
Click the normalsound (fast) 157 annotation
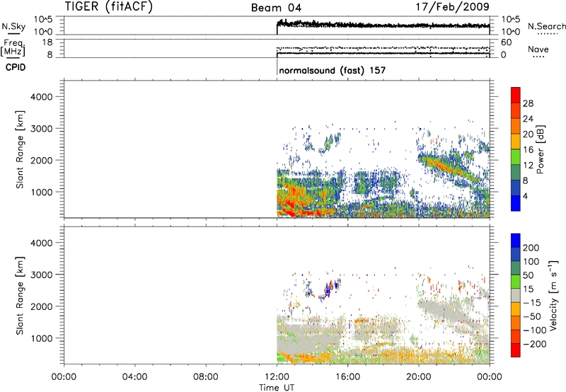coord(332,70)
